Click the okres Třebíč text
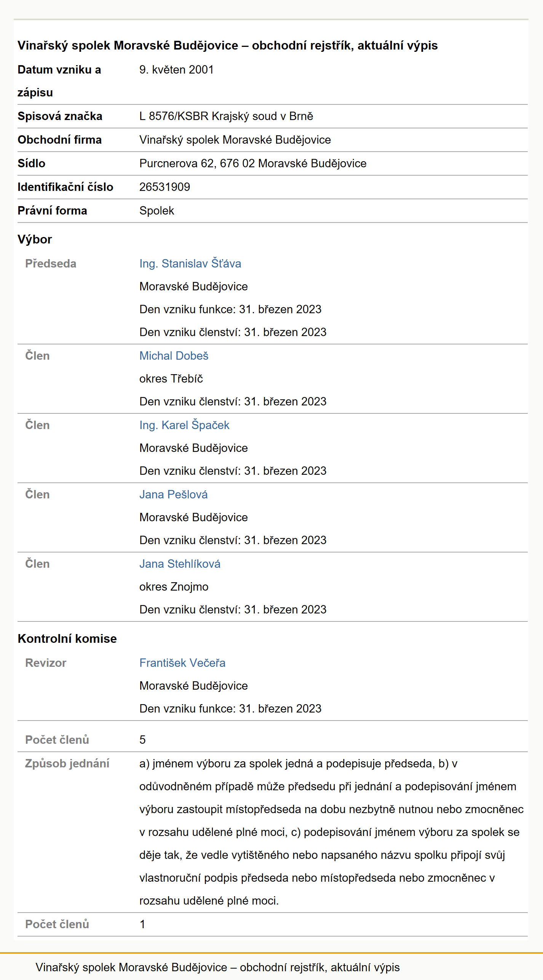 tap(171, 379)
